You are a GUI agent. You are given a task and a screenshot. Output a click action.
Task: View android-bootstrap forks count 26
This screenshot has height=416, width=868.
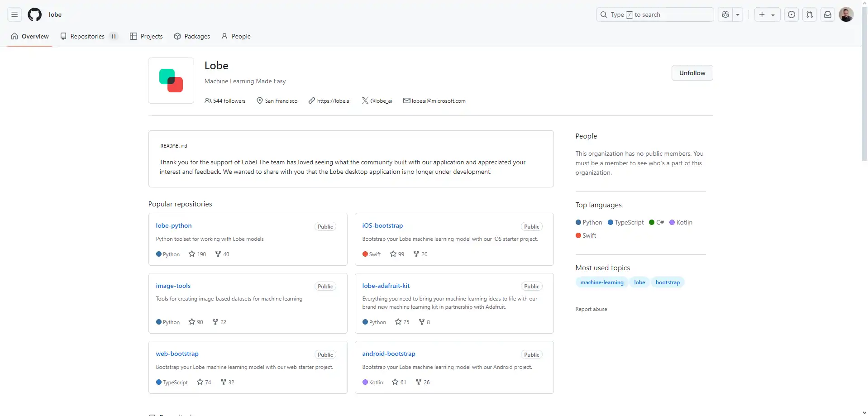423,382
